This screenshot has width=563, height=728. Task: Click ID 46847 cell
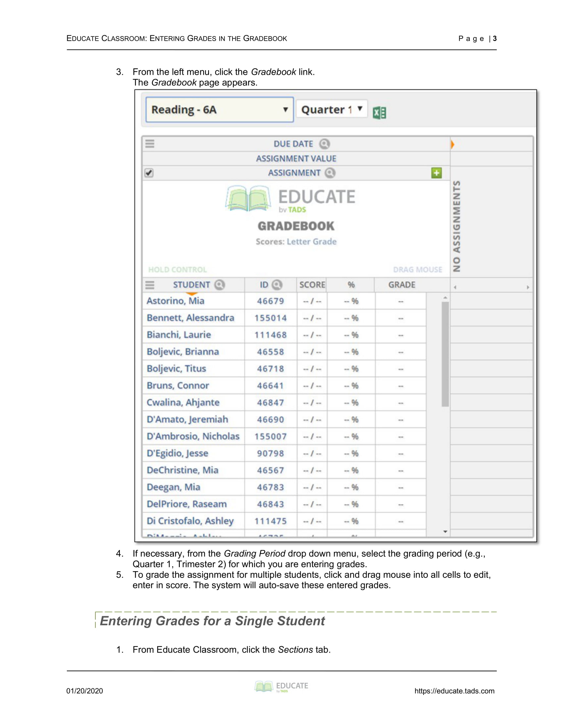point(271,403)
